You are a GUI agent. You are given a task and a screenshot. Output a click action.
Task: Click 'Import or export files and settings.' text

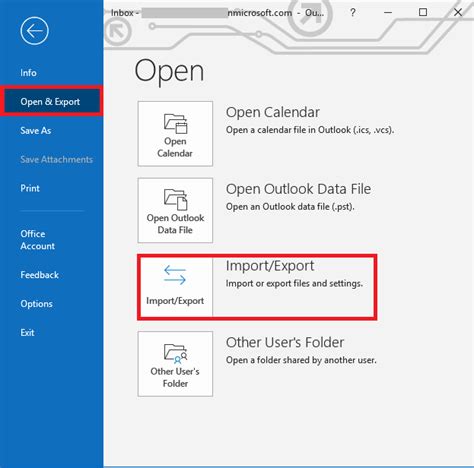pyautogui.click(x=294, y=283)
